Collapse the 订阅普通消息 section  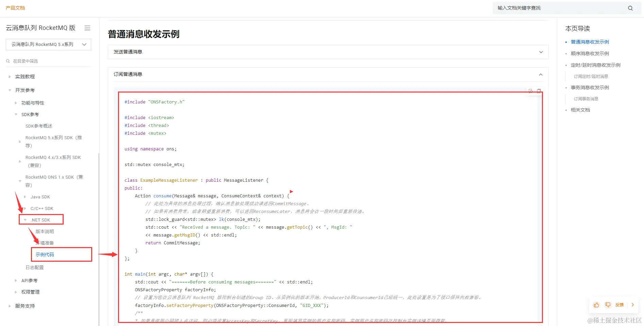(x=328, y=75)
